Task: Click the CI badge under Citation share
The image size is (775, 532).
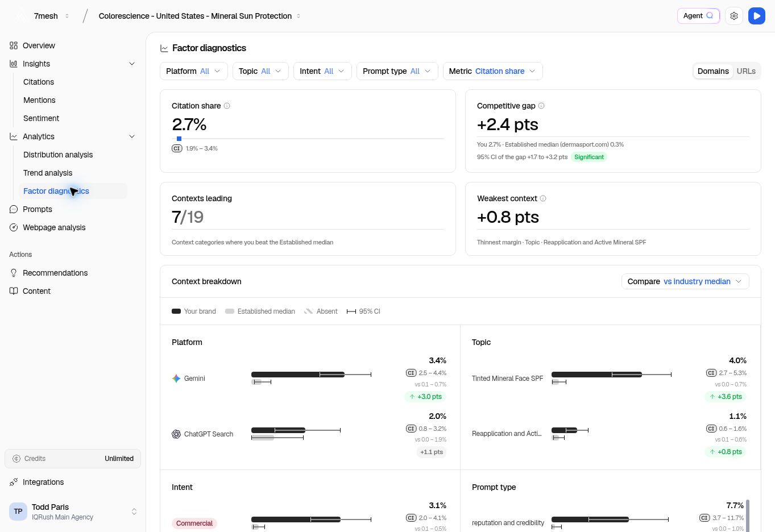Action: [x=177, y=148]
